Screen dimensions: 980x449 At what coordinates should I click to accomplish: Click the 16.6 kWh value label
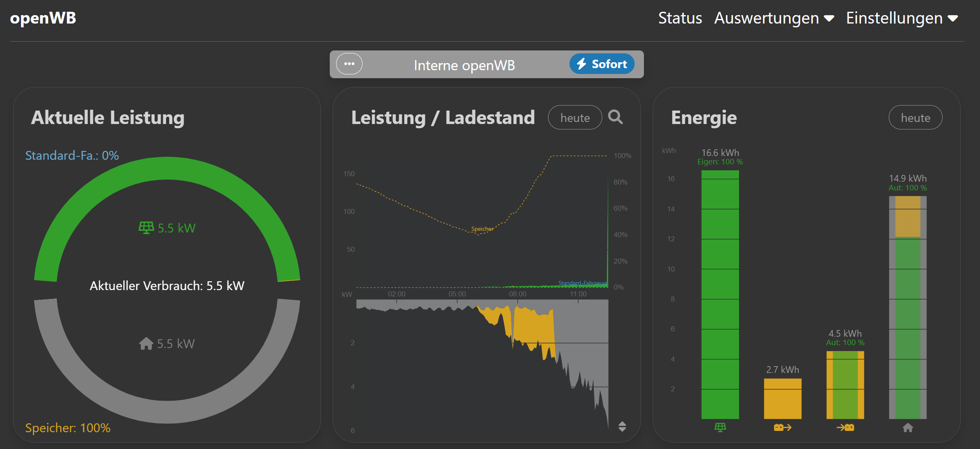click(720, 153)
